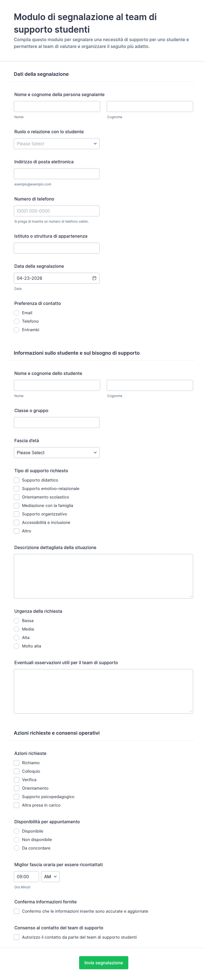The width and height of the screenshot is (205, 980).
Task: Open the 'Fascia d'età' dropdown
Action: pyautogui.click(x=57, y=453)
